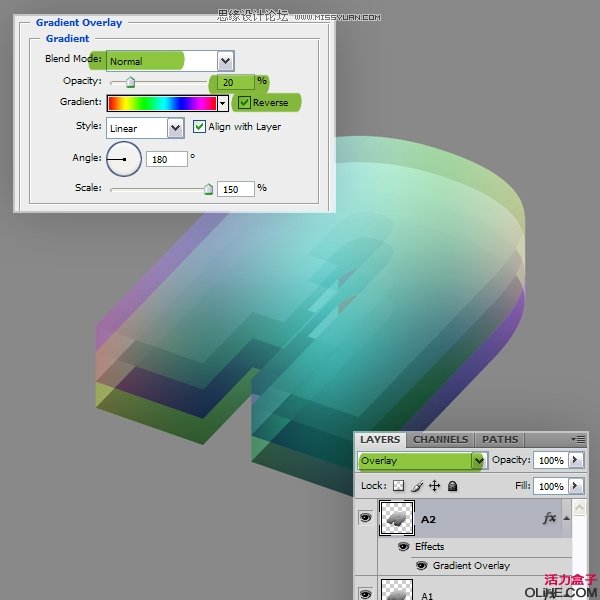Open the gradient picker dropdown arrow

(223, 103)
